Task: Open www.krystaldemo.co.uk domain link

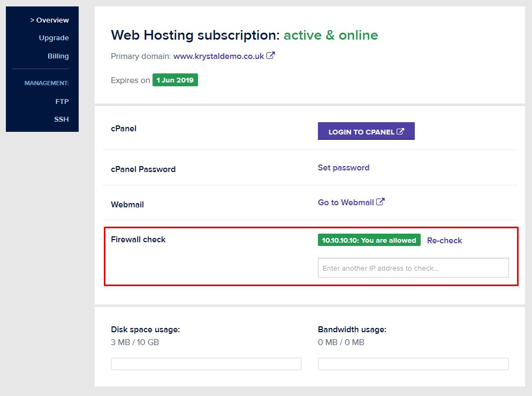Action: 218,56
